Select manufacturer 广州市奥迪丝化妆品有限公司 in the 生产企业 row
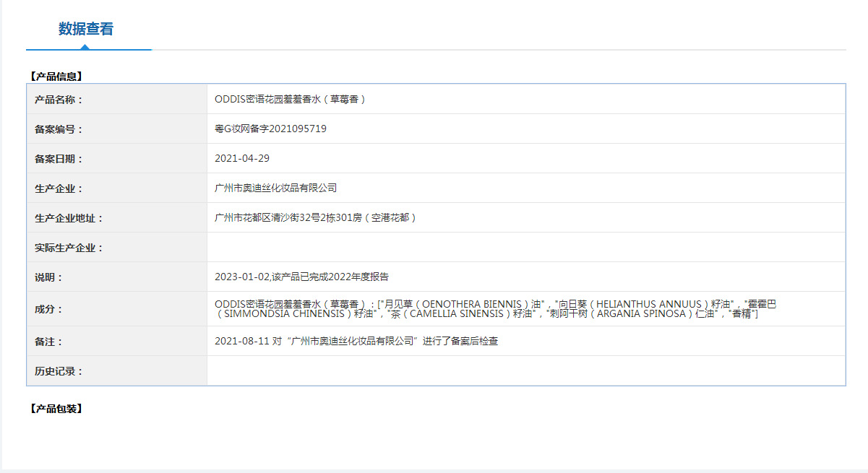 [x=275, y=188]
